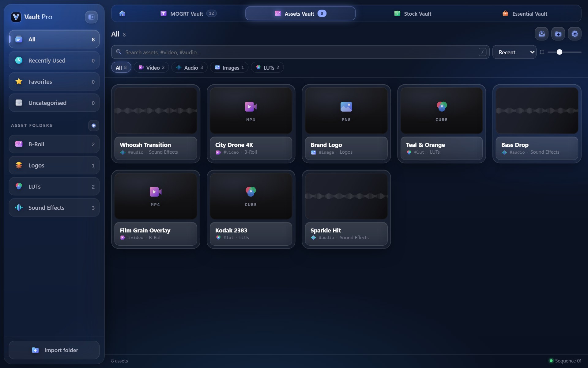588x368 pixels.
Task: Click the home icon in top navigation
Action: pyautogui.click(x=122, y=13)
